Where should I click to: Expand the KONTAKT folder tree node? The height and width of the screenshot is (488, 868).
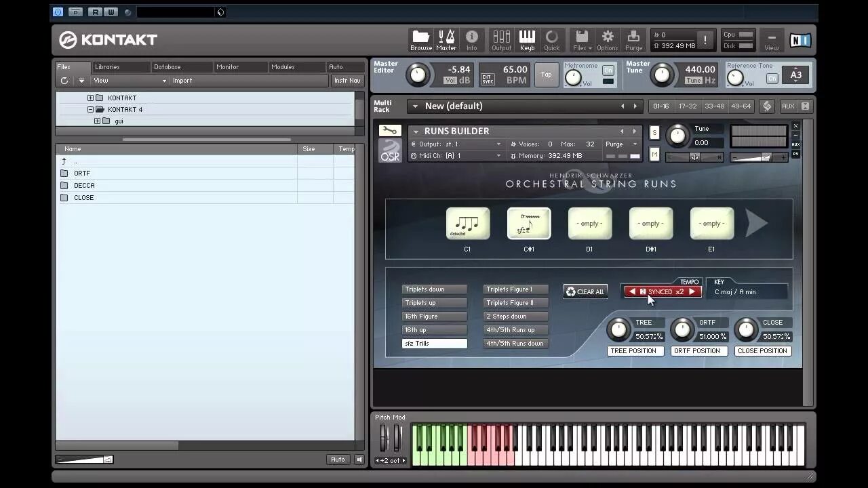tap(90, 98)
